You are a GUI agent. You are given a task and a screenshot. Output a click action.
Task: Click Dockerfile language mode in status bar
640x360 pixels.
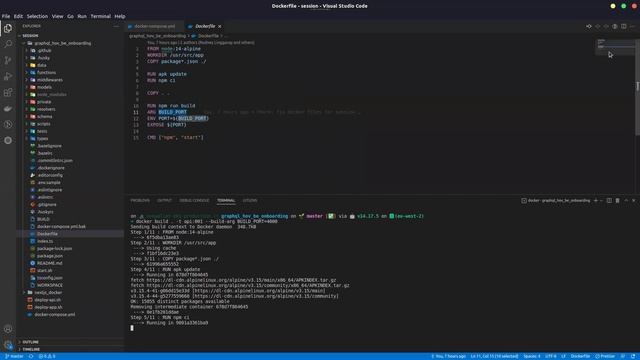[x=580, y=356]
